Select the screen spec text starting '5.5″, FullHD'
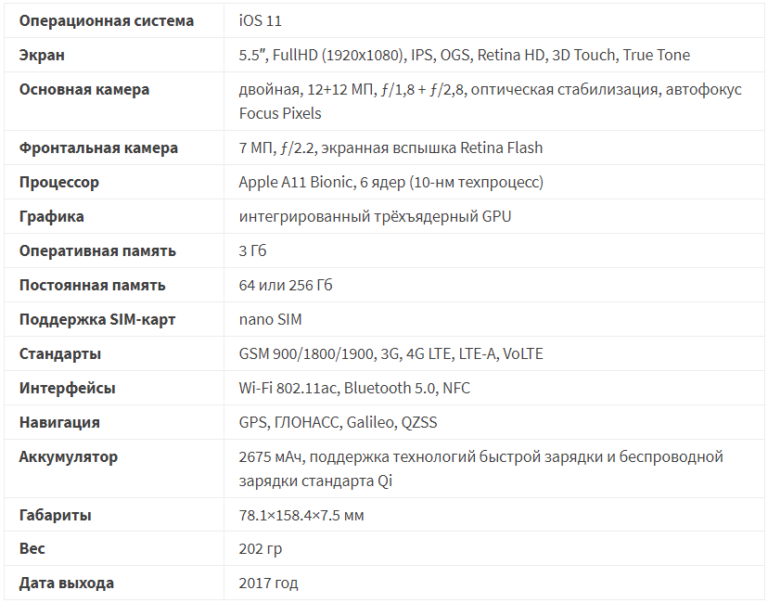 point(464,55)
